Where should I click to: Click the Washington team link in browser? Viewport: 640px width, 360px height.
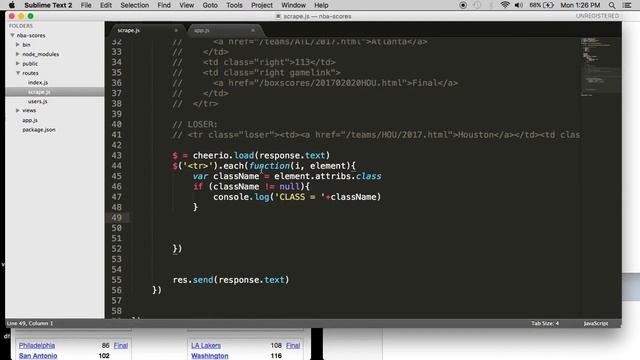coord(210,356)
